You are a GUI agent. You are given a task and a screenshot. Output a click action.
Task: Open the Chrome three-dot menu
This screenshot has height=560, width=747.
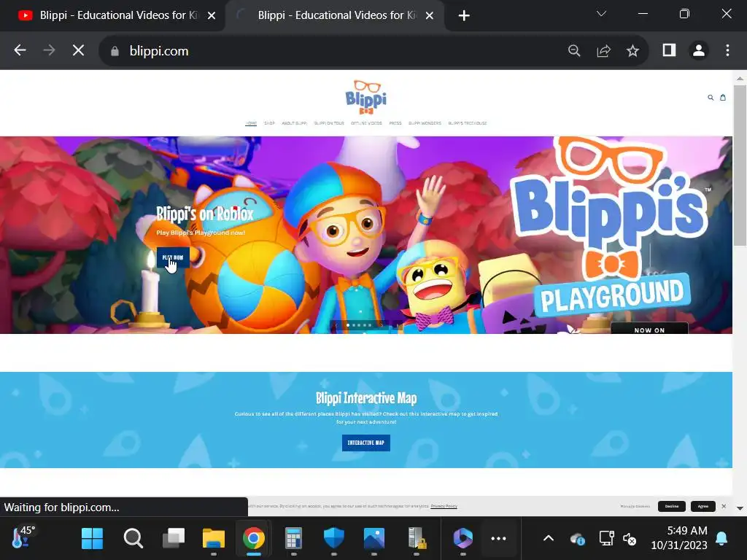tap(727, 50)
